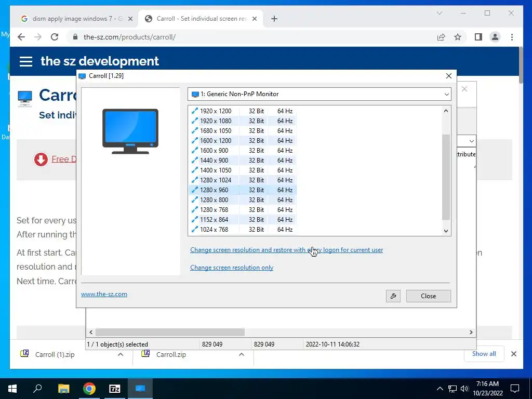Open Chrome profile avatar

point(495,37)
